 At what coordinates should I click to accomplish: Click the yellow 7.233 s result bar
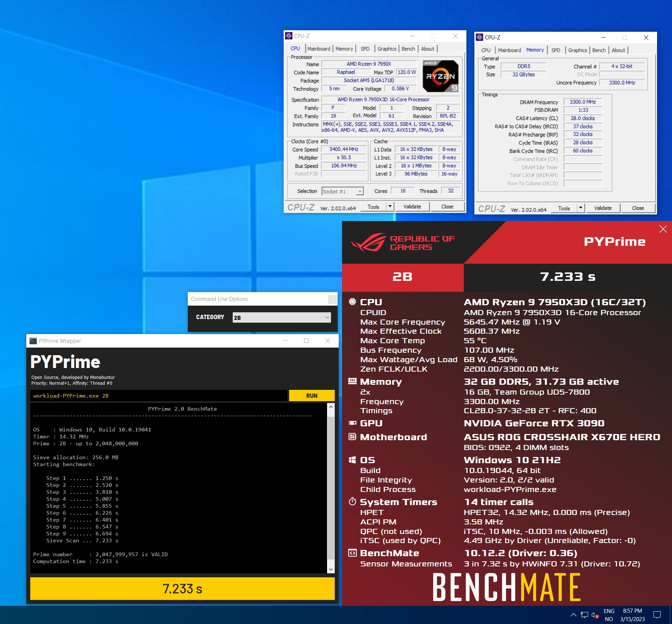182,588
